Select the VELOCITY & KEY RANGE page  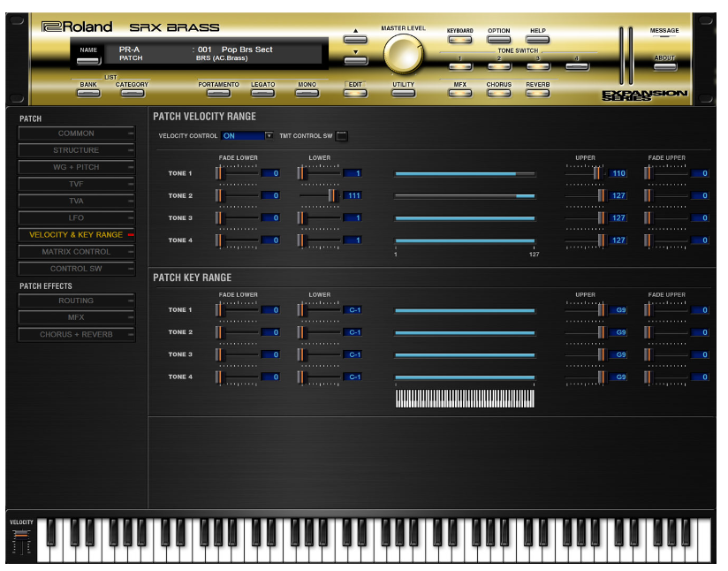pyautogui.click(x=77, y=234)
